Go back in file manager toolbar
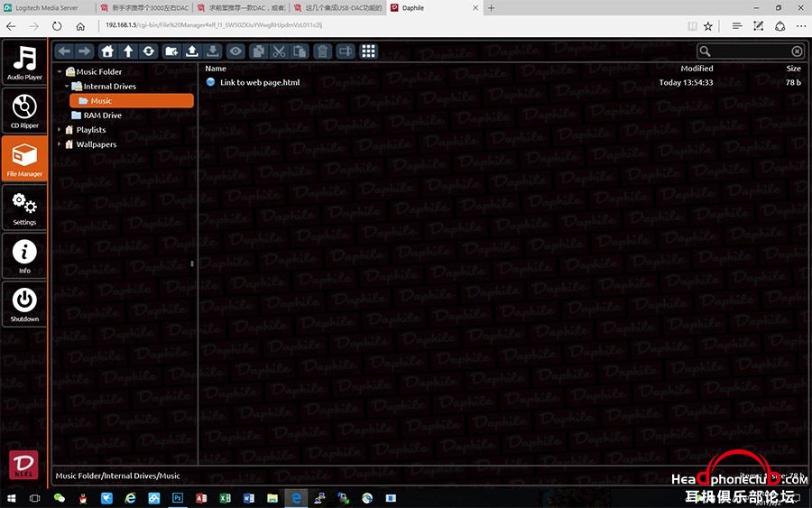 pyautogui.click(x=64, y=51)
